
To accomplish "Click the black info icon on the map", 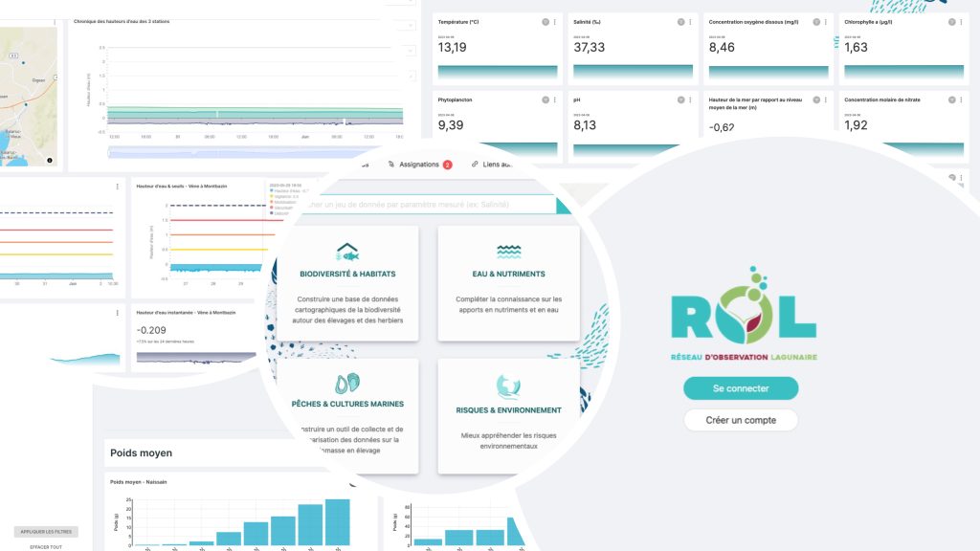I will tap(50, 161).
